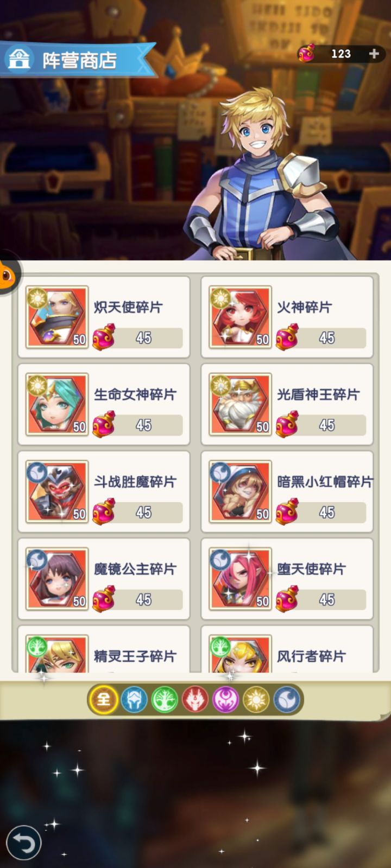The width and height of the screenshot is (391, 868).
Task: Select the purple faction filter icon
Action: pyautogui.click(x=226, y=700)
